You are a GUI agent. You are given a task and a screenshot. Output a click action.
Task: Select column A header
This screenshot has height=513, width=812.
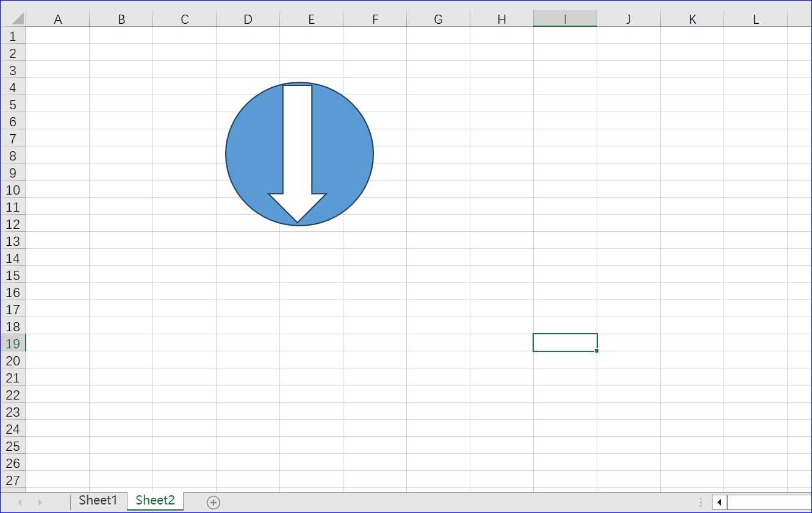pos(58,19)
